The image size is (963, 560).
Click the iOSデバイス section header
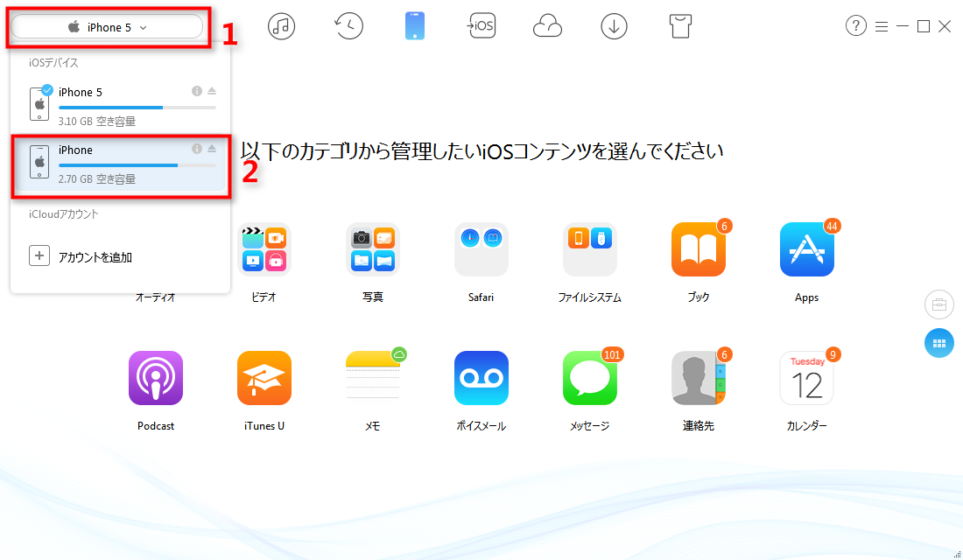pos(53,63)
